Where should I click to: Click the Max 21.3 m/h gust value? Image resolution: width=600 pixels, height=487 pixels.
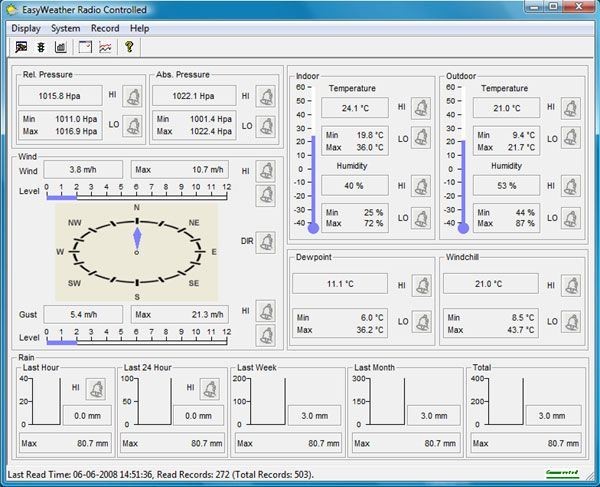180,314
